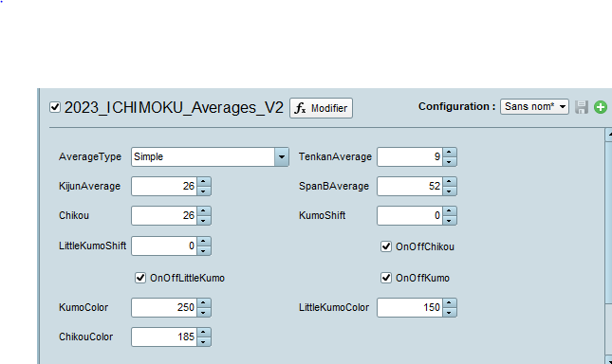Save configuration with the floppy disk icon

[582, 107]
